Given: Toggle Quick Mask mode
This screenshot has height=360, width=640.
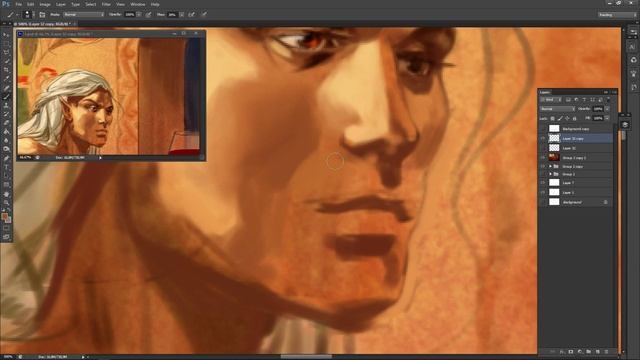Looking at the screenshot, I should click(6, 227).
